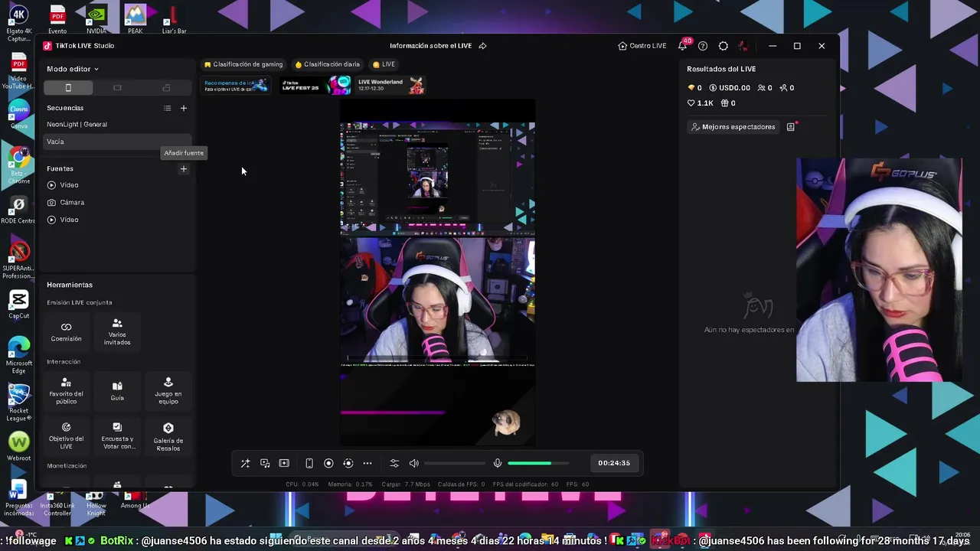Click the phone preview icon in bottom toolbar
The height and width of the screenshot is (551, 980).
point(309,463)
